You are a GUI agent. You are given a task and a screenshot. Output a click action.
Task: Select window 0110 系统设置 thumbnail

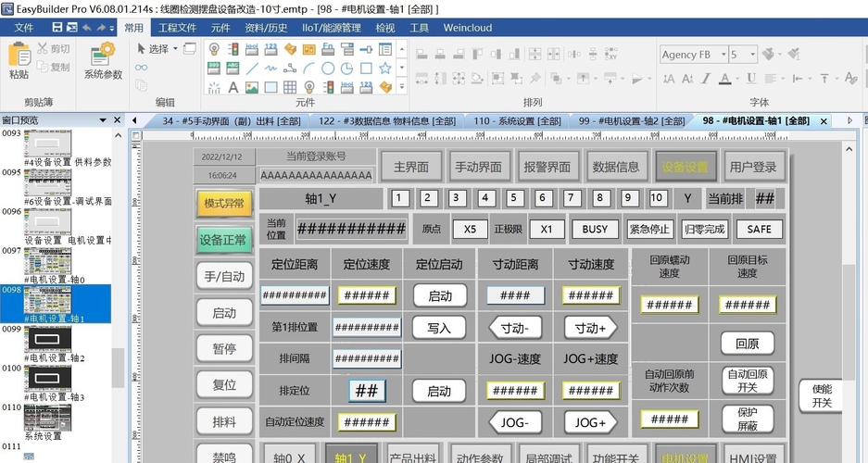(x=47, y=418)
